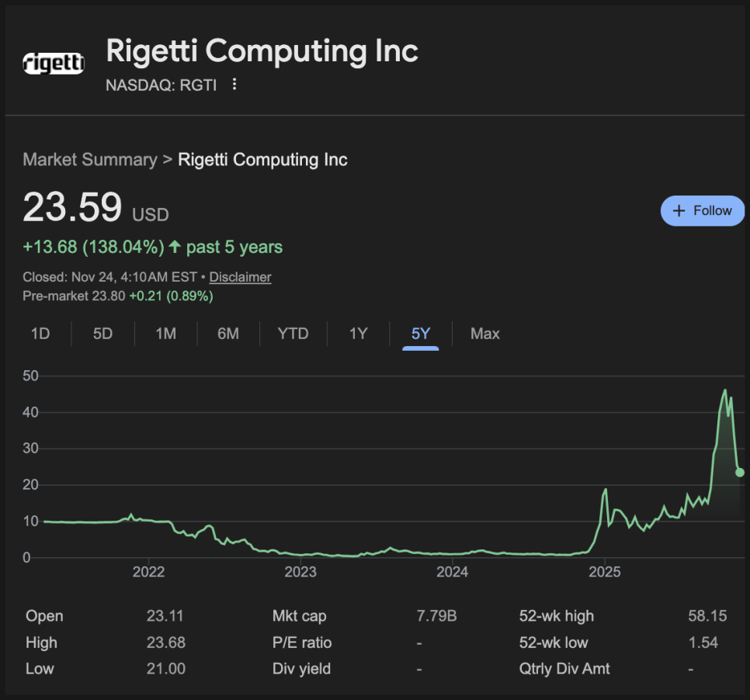Click the Market Summary breadcrumb
Viewport: 750px width, 700px height.
pyautogui.click(x=89, y=160)
